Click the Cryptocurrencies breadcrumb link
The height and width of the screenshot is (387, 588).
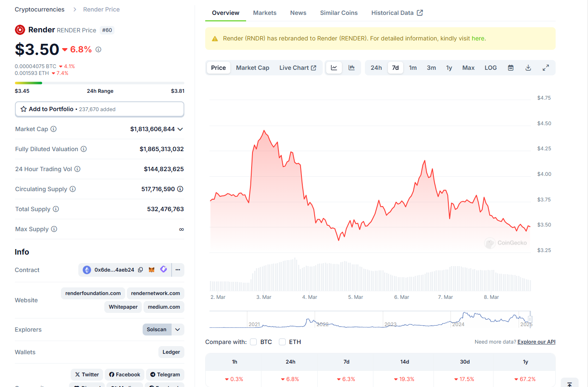click(40, 9)
